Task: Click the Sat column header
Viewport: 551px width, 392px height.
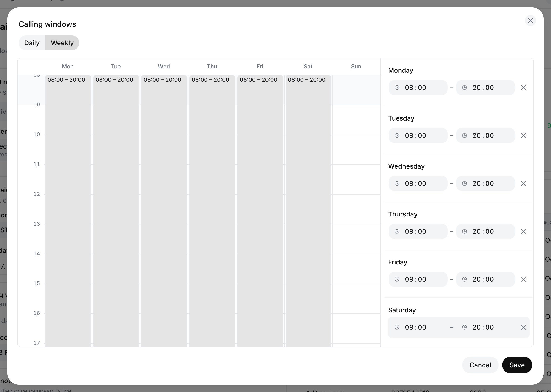Action: coord(308,67)
